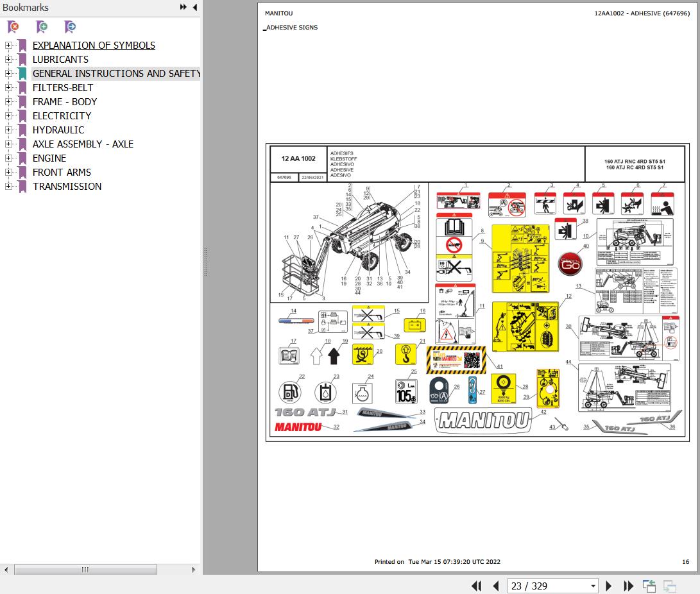Click the teal GENERAL INSTRUCTIONS bookmark icon

pos(22,73)
